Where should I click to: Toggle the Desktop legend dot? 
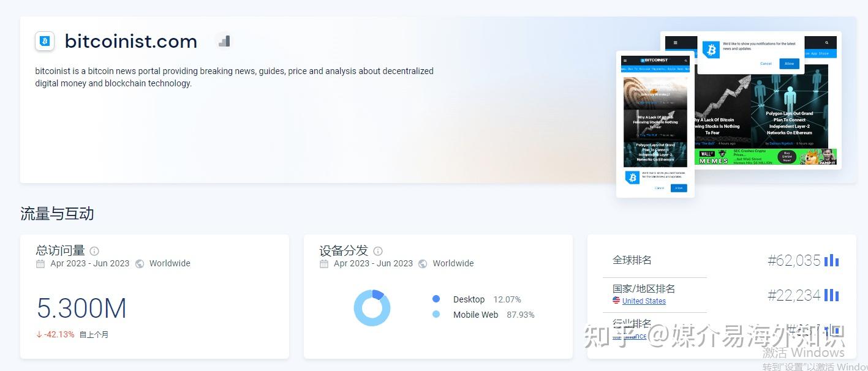(x=437, y=299)
